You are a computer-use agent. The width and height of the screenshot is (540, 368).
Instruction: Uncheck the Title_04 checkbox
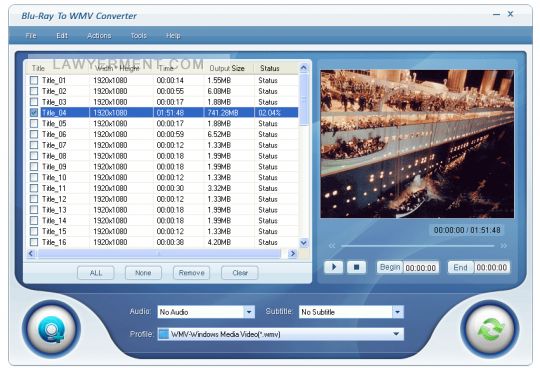pos(34,113)
